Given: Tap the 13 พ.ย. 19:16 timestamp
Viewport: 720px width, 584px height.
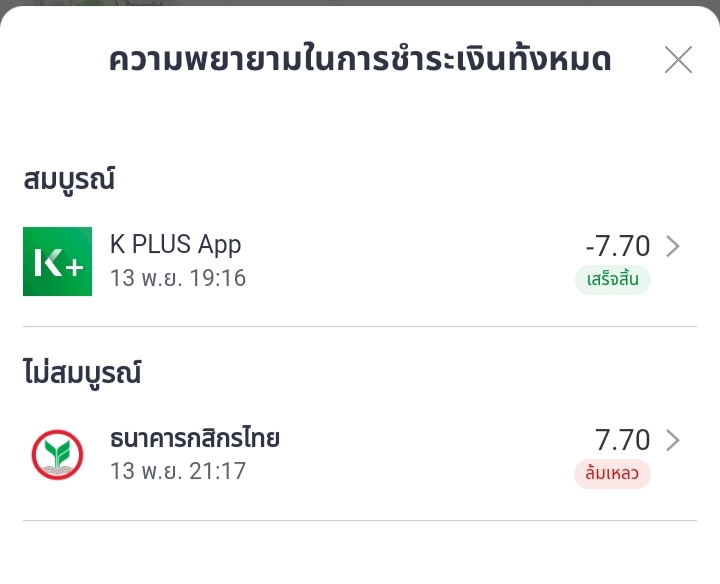Looking at the screenshot, I should 178,278.
